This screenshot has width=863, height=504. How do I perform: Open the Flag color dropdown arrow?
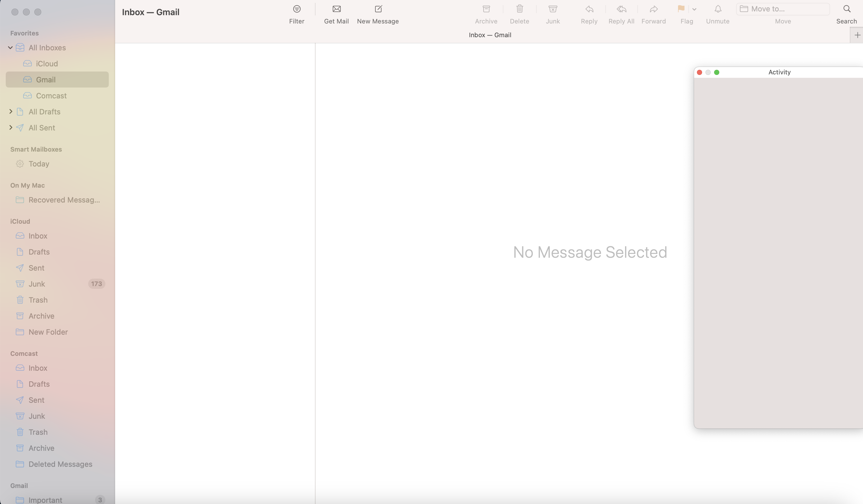tap(694, 9)
